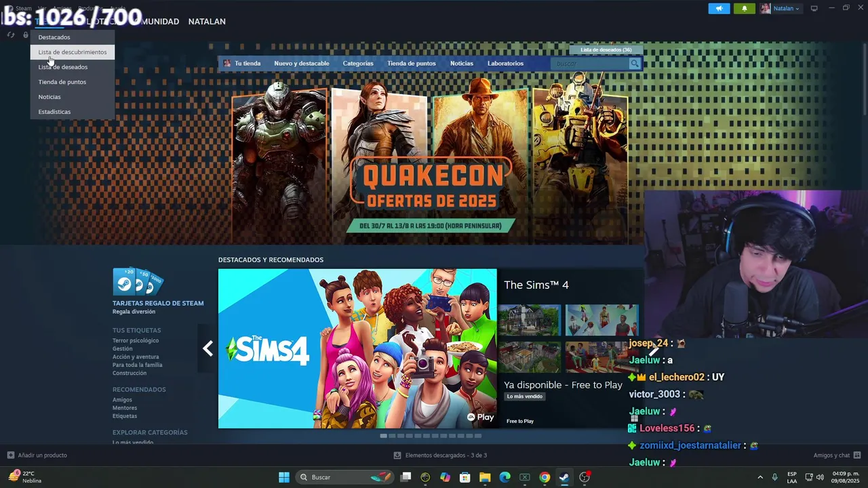This screenshot has width=868, height=488.
Task: Open the megaphone announcements button
Action: (x=719, y=8)
